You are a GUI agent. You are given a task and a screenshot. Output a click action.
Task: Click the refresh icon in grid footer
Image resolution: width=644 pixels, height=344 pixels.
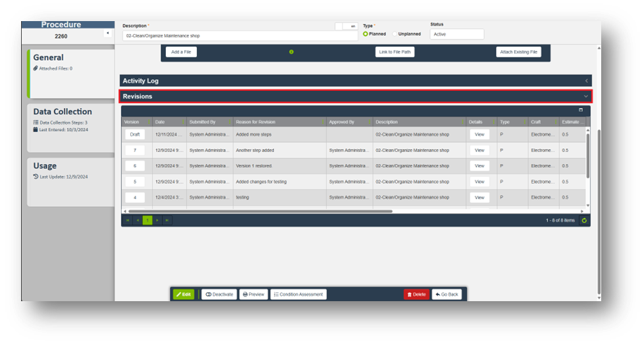click(584, 220)
